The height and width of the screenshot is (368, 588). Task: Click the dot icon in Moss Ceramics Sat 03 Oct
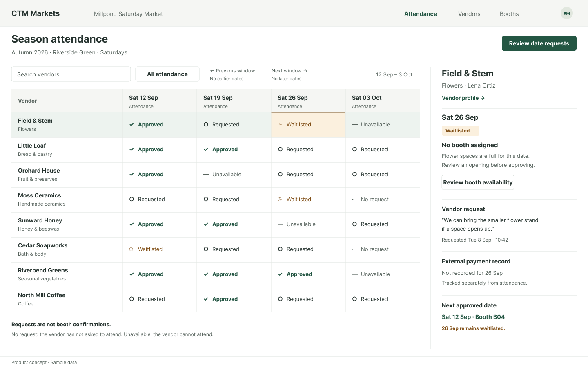click(x=353, y=200)
